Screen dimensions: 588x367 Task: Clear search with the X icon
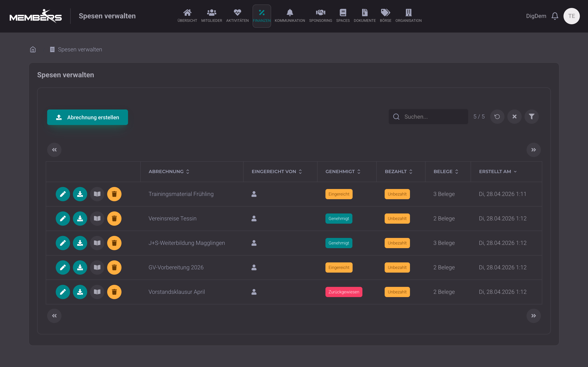514,117
